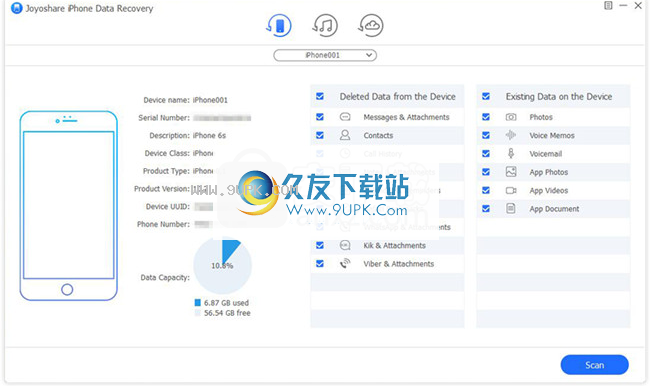The height and width of the screenshot is (386, 653).
Task: Uncheck the Voice Memos checkbox
Action: click(486, 135)
